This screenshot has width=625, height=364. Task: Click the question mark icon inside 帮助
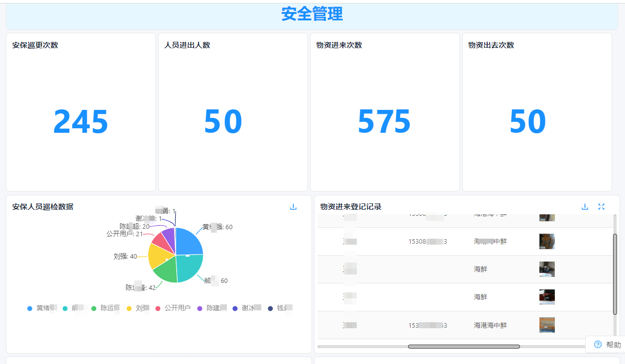(x=597, y=344)
